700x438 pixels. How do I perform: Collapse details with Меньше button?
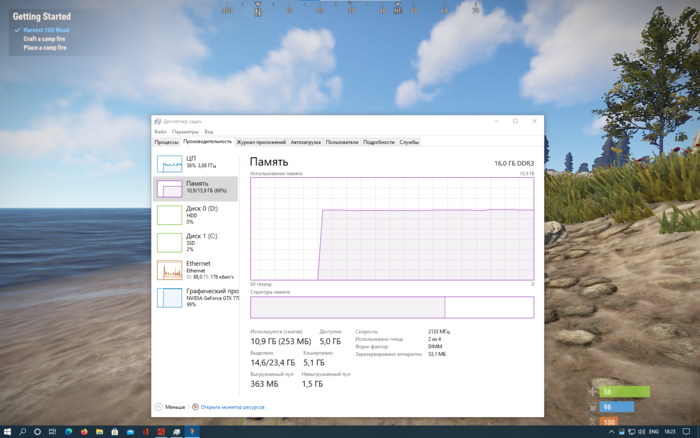coord(170,407)
